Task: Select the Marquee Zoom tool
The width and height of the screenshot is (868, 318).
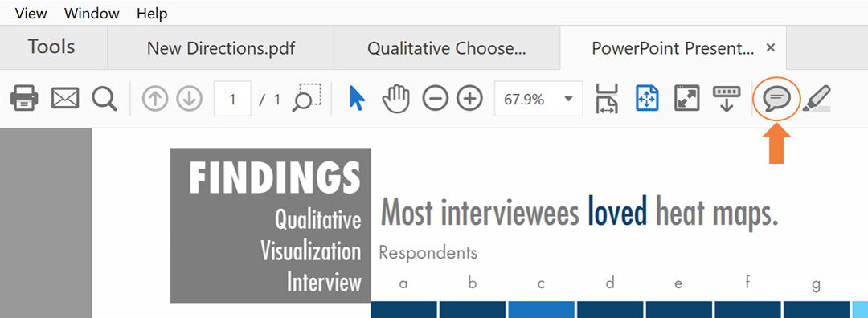Action: click(x=307, y=97)
